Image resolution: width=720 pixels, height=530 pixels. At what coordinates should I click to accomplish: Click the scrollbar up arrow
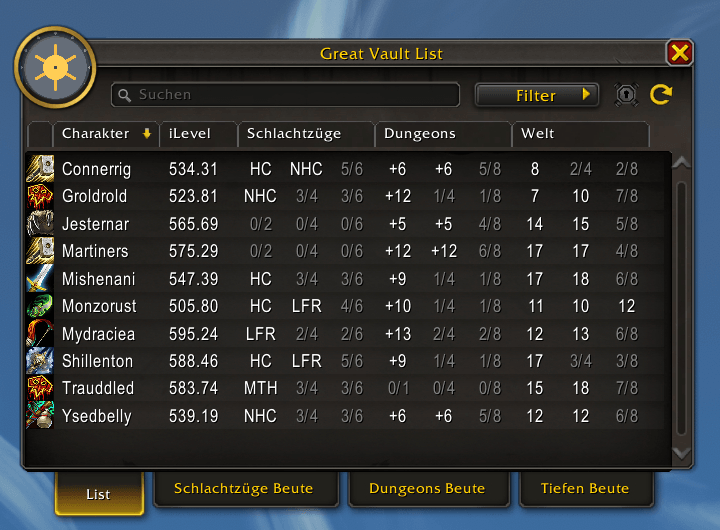[681, 163]
